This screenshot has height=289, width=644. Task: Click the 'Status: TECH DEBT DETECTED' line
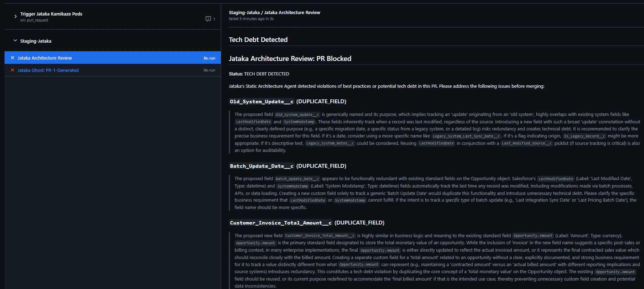(x=259, y=74)
